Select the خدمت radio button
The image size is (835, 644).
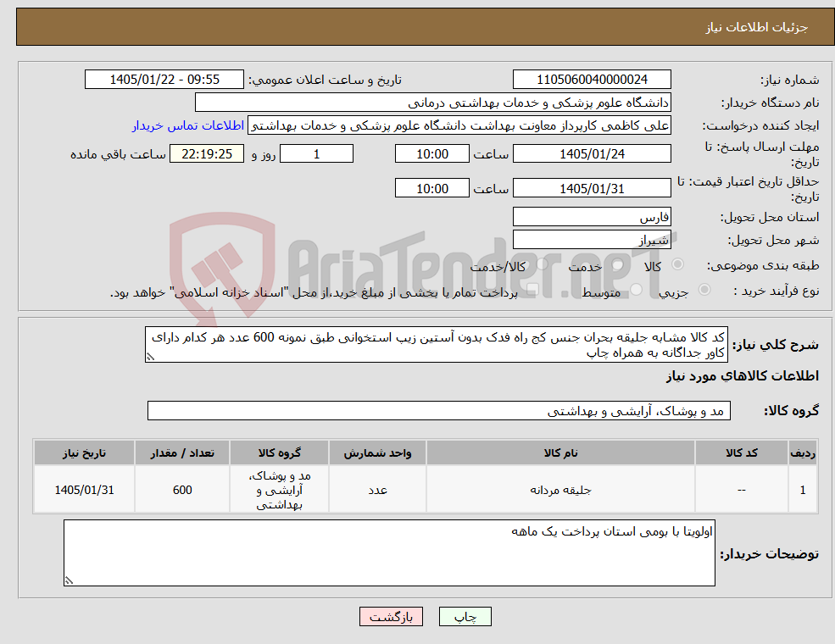(x=617, y=264)
